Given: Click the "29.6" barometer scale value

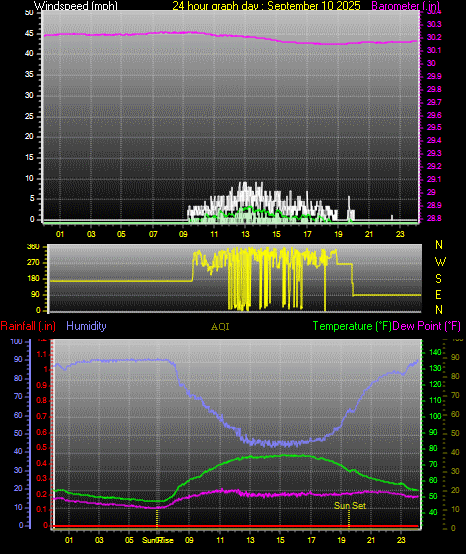Looking at the screenshot, I should point(434,115).
